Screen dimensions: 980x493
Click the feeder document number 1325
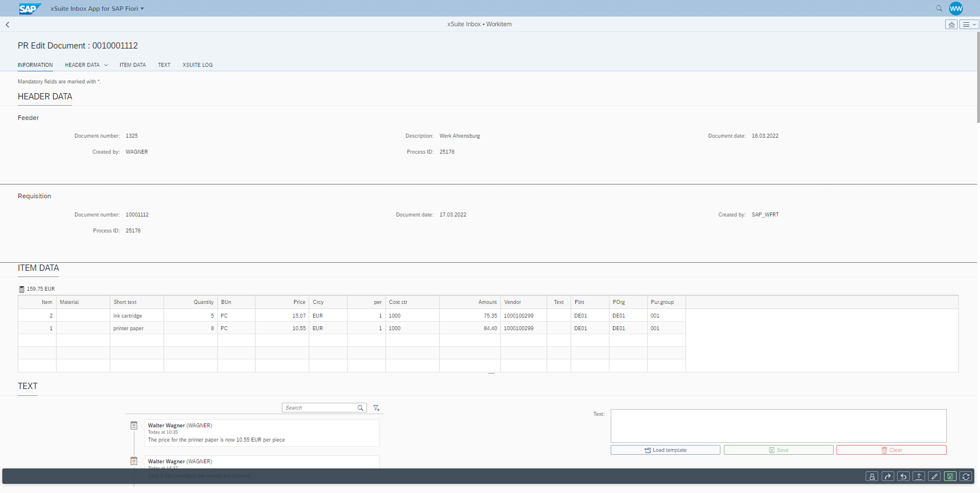click(132, 136)
